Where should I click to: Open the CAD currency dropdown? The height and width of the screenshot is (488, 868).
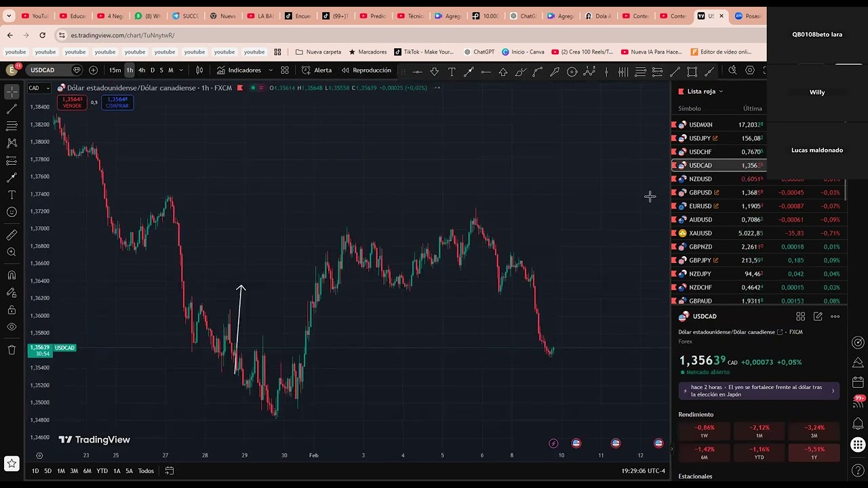point(39,87)
